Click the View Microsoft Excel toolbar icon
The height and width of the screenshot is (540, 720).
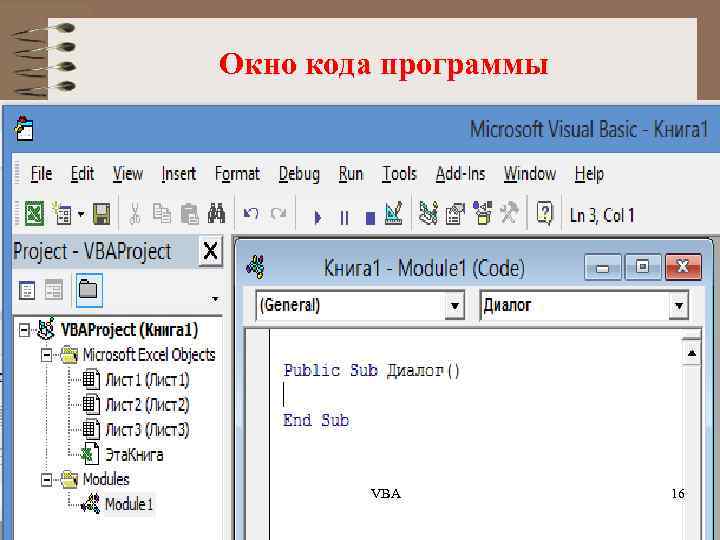tap(34, 214)
